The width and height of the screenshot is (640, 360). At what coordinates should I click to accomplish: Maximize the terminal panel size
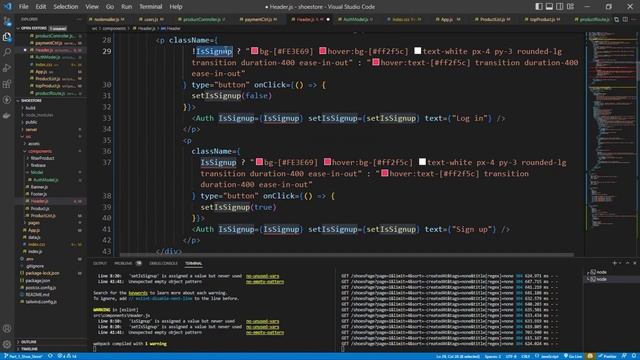pos(628,263)
